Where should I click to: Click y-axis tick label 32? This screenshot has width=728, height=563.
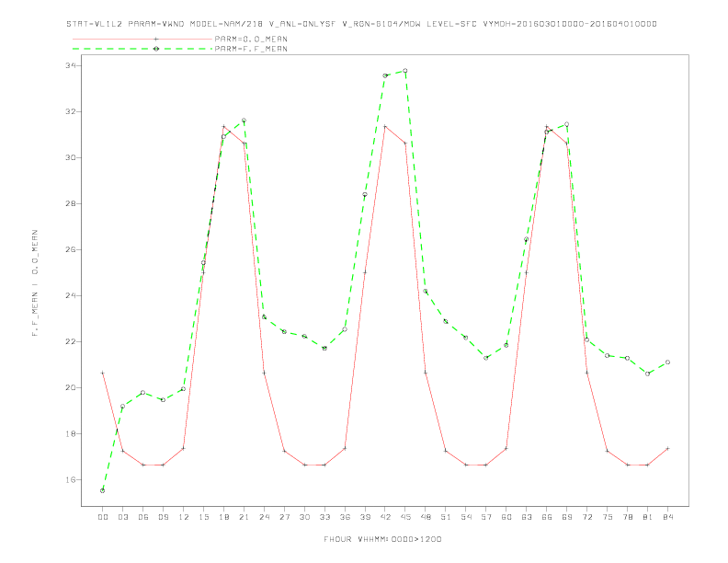point(71,111)
